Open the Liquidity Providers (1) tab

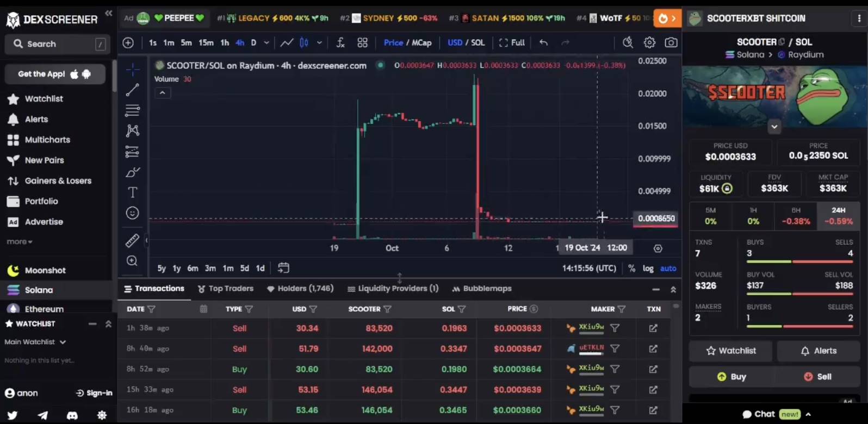pos(393,289)
